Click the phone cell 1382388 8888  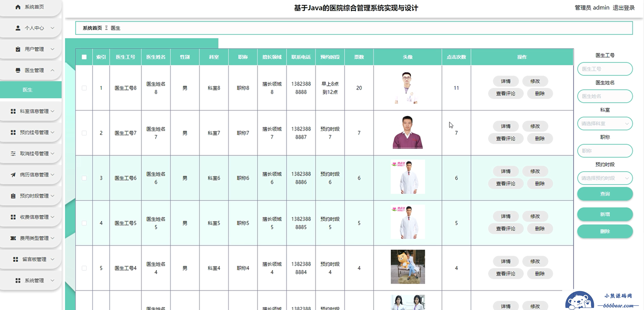tap(301, 88)
